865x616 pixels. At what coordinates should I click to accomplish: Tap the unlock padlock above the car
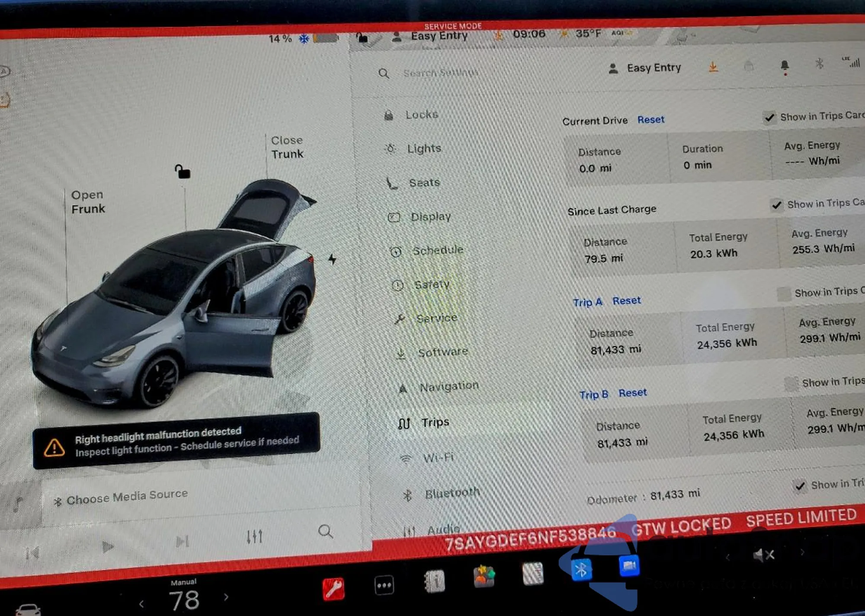pos(183,172)
